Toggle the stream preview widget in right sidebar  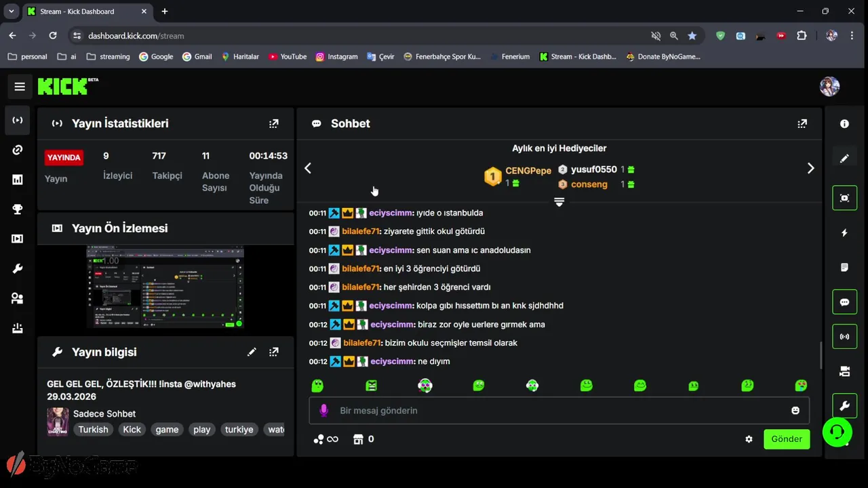(x=844, y=198)
